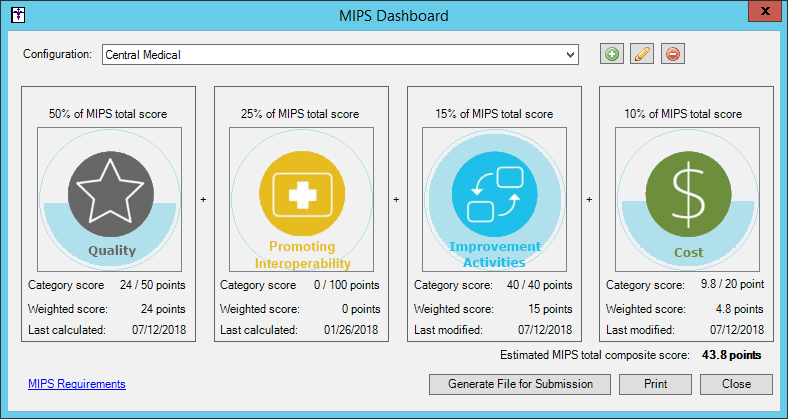Click the red delete configuration icon
Image resolution: width=788 pixels, height=419 pixels.
click(x=672, y=54)
